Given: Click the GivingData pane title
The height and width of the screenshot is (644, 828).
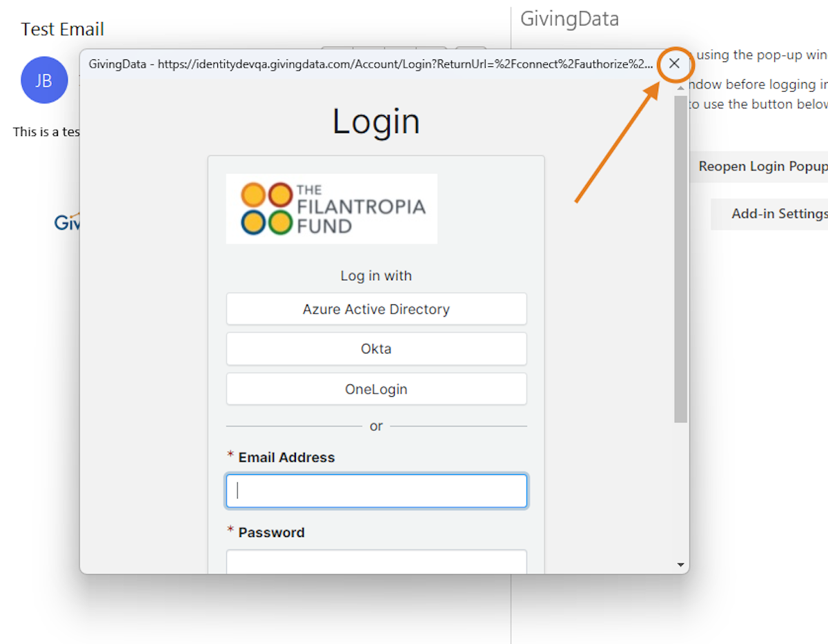Looking at the screenshot, I should pos(569,19).
